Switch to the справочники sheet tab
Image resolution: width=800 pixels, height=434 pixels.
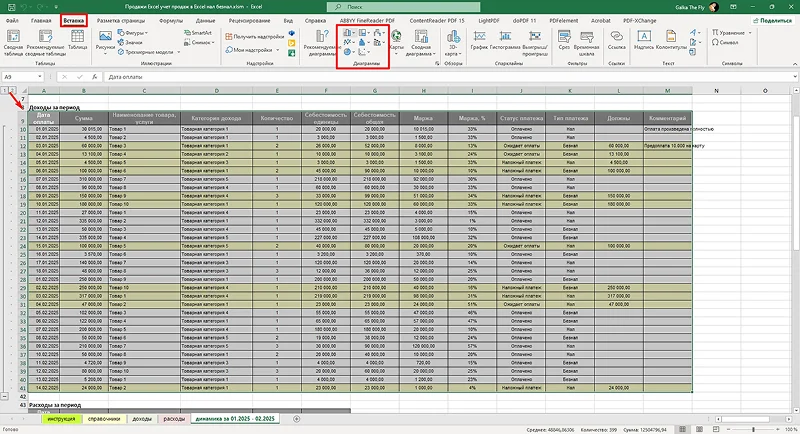click(104, 419)
